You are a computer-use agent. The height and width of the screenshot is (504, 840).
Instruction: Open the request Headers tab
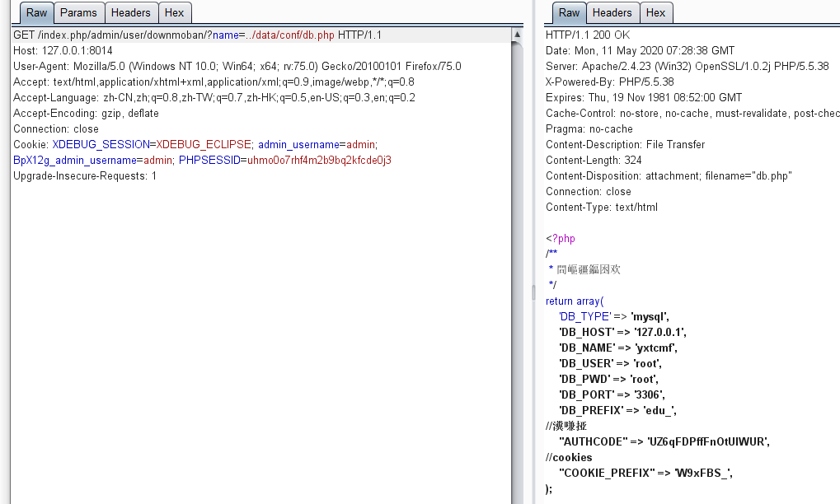coord(131,13)
